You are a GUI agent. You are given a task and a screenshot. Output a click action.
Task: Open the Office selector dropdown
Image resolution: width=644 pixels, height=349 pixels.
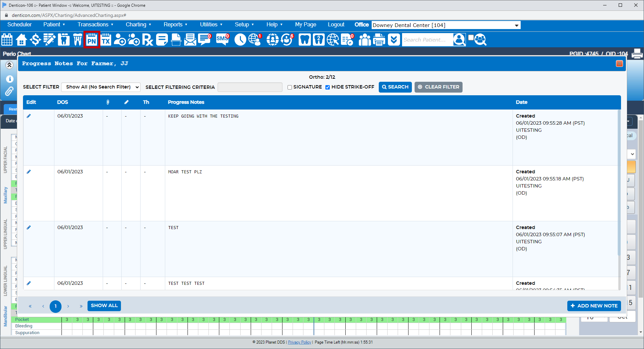[446, 25]
